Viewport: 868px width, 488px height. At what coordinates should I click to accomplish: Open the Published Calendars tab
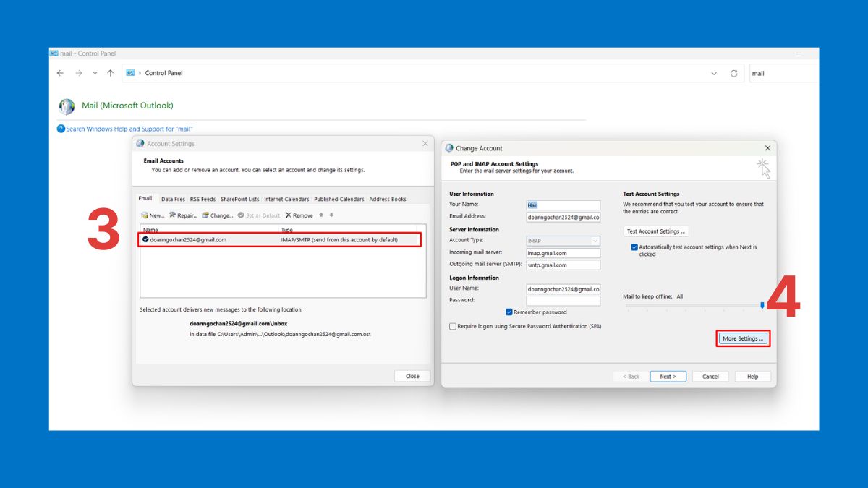pos(339,199)
